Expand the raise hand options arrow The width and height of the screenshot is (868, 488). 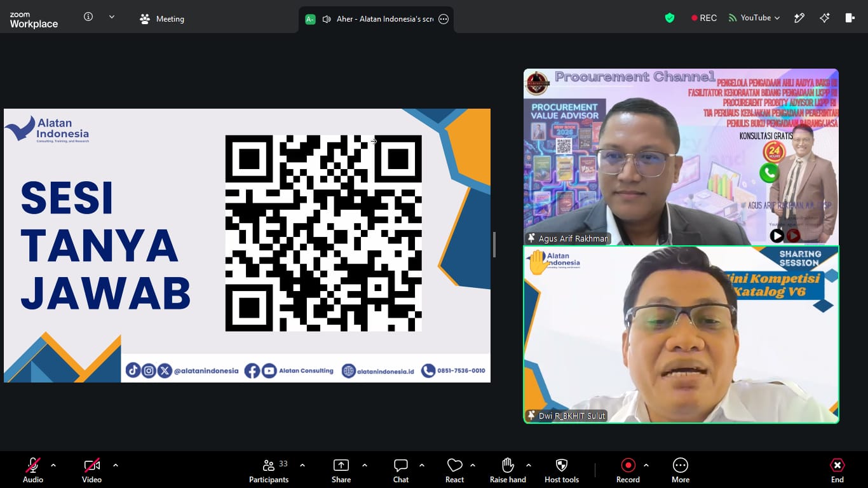point(529,465)
